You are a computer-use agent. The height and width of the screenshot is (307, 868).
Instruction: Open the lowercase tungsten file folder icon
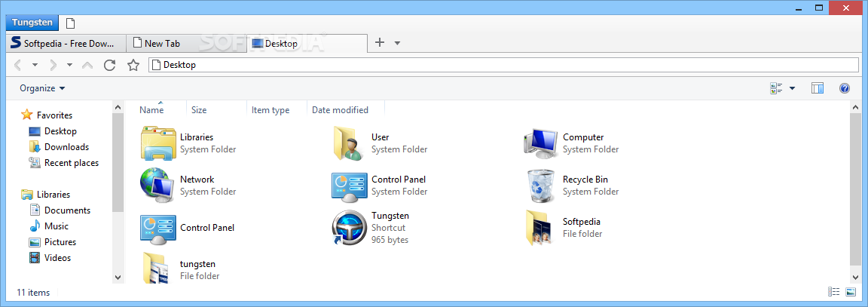point(154,270)
